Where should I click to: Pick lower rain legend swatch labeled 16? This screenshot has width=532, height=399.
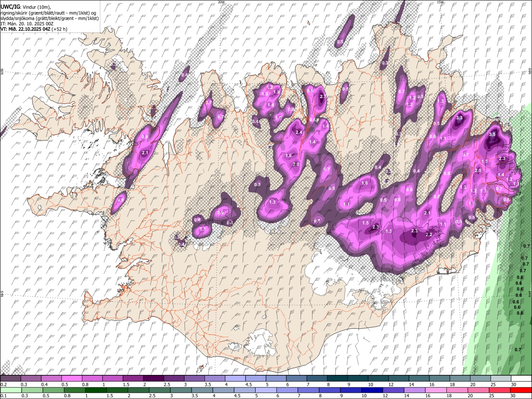tap(436, 390)
